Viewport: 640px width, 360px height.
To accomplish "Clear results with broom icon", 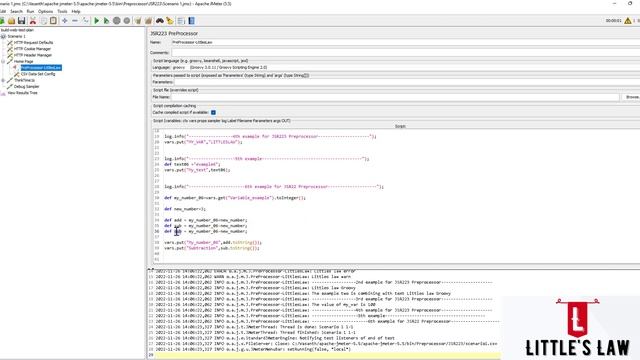I will pyautogui.click(x=138, y=21).
